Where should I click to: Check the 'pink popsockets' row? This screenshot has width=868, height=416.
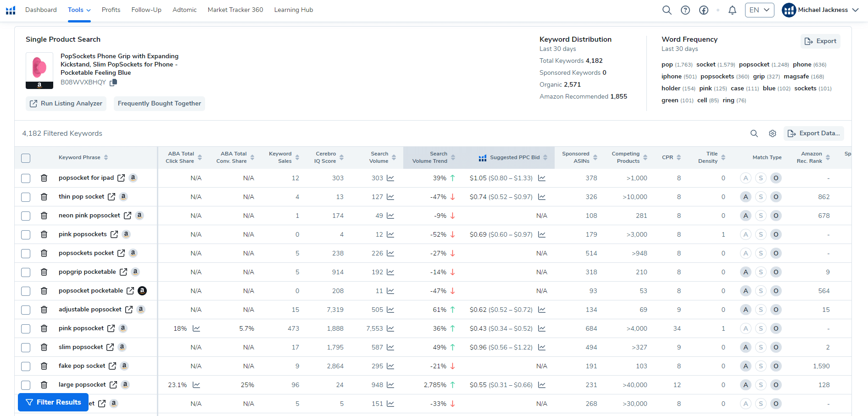click(26, 235)
